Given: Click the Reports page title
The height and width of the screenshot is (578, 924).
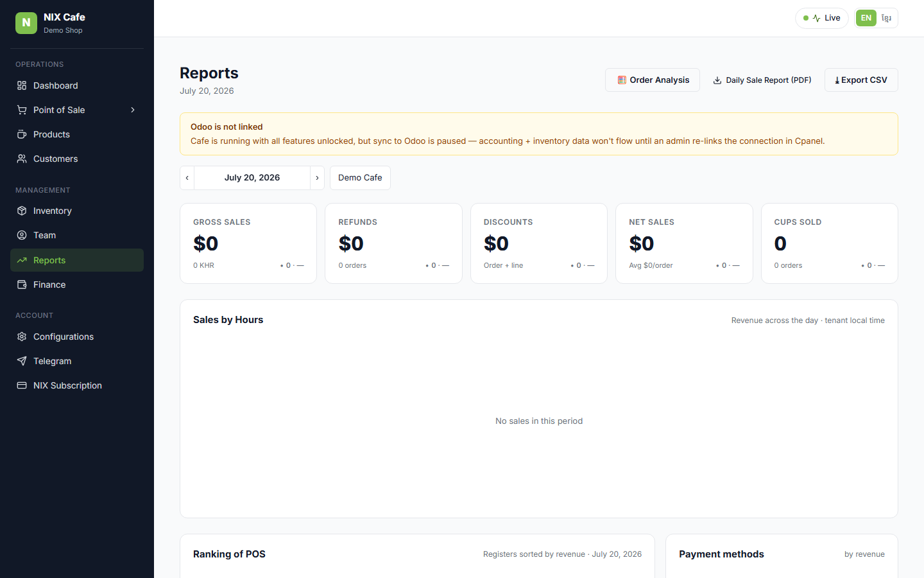Looking at the screenshot, I should tap(209, 73).
